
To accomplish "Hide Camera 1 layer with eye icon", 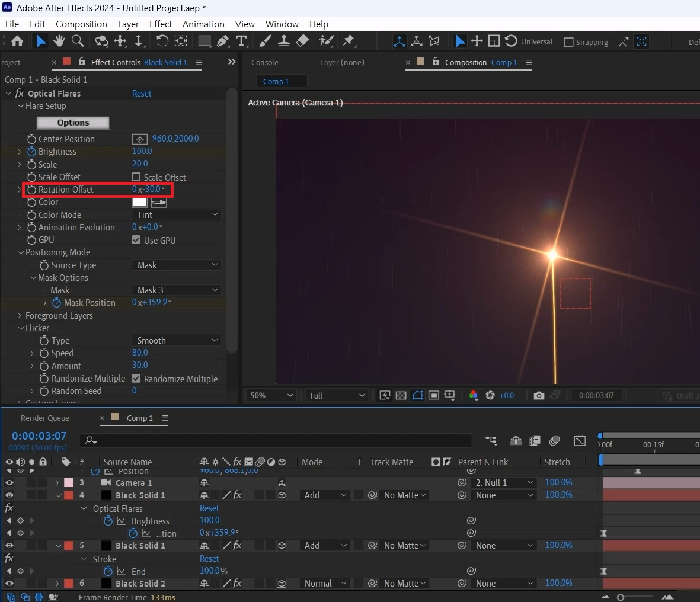I will 9,482.
